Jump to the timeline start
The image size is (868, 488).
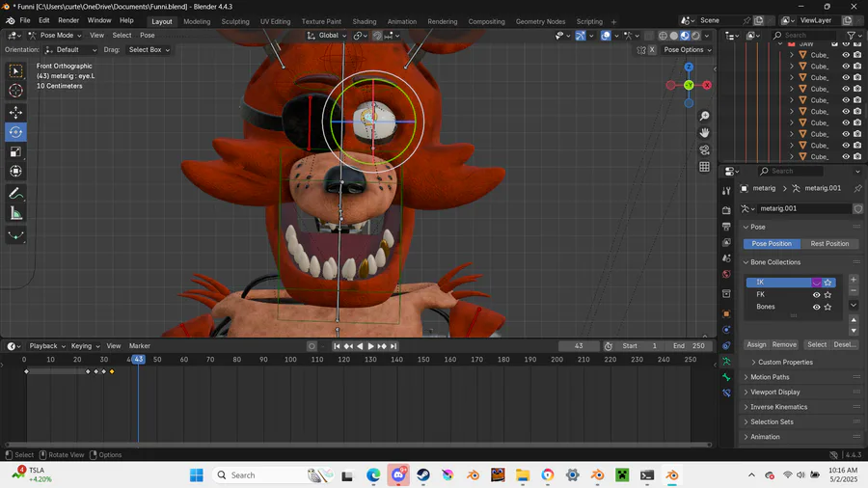337,346
